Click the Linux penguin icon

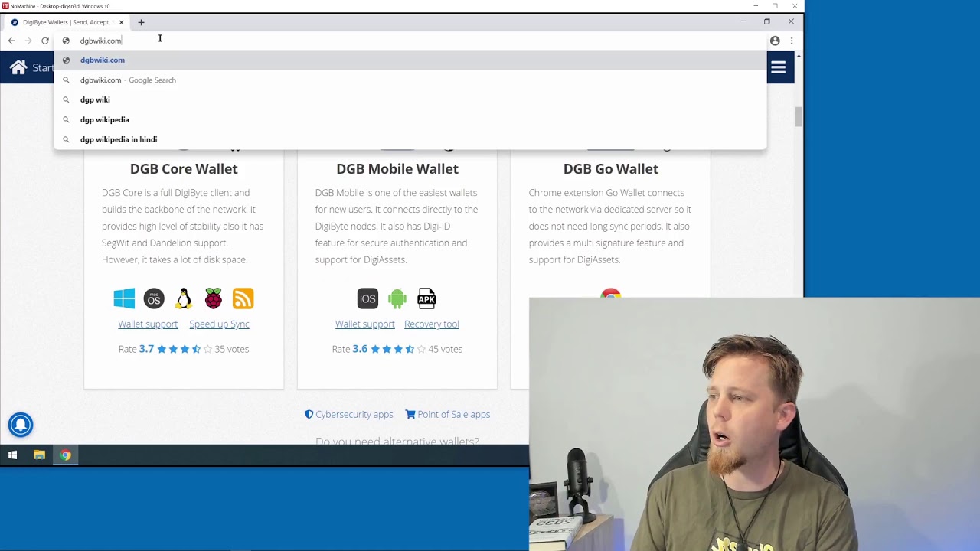(x=184, y=298)
